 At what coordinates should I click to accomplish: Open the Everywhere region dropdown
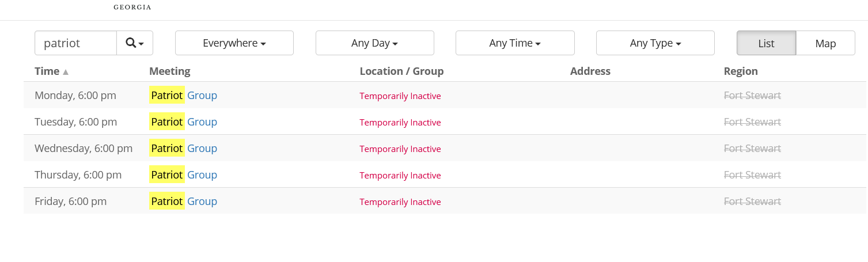tap(234, 43)
